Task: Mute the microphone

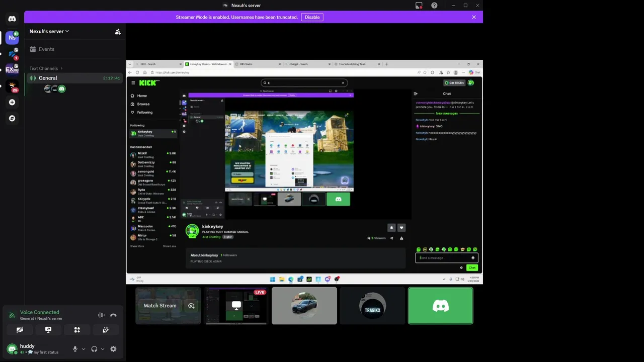Action: [75, 349]
